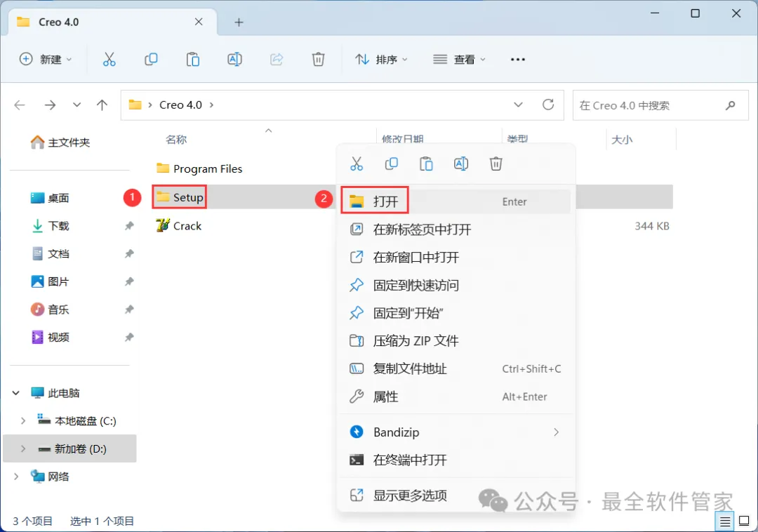The image size is (758, 532).
Task: Click the Paste icon in the toolbar
Action: [193, 60]
